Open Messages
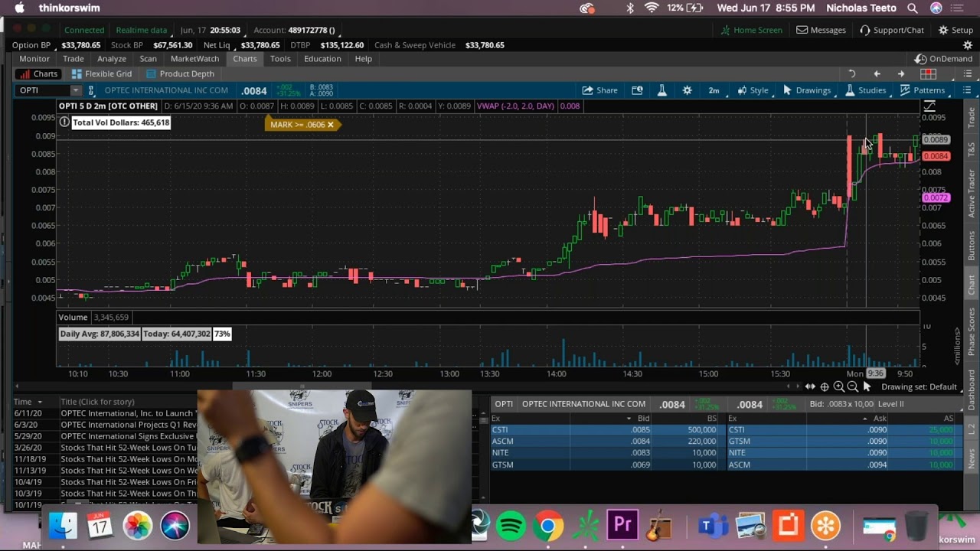980x551 pixels. (821, 30)
